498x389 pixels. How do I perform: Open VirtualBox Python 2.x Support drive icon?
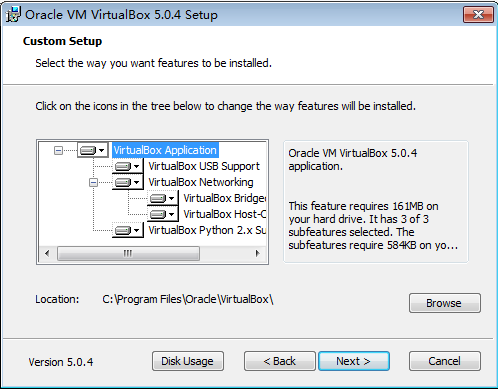[128, 230]
